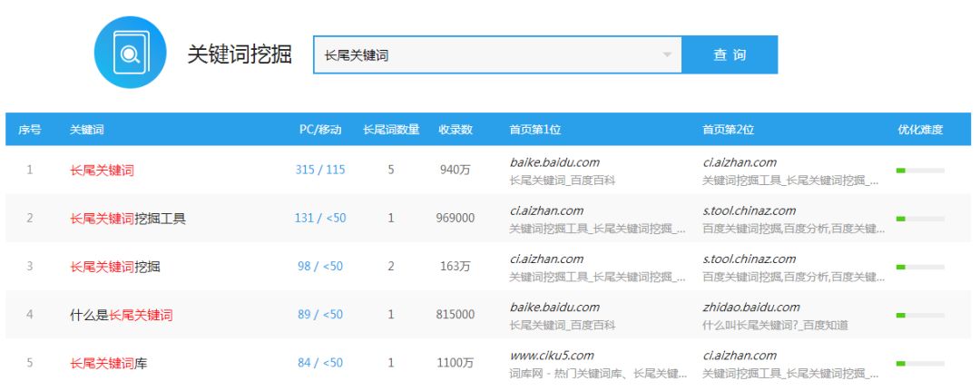
Task: Open keyword link 长尾关键词挖掘工具
Action: coord(128,219)
